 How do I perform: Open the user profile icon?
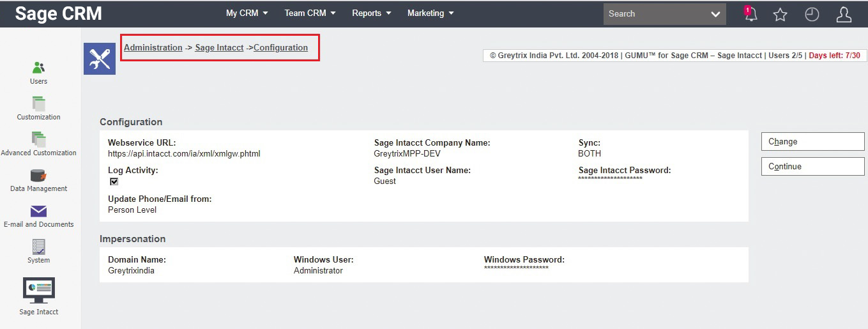click(x=844, y=15)
